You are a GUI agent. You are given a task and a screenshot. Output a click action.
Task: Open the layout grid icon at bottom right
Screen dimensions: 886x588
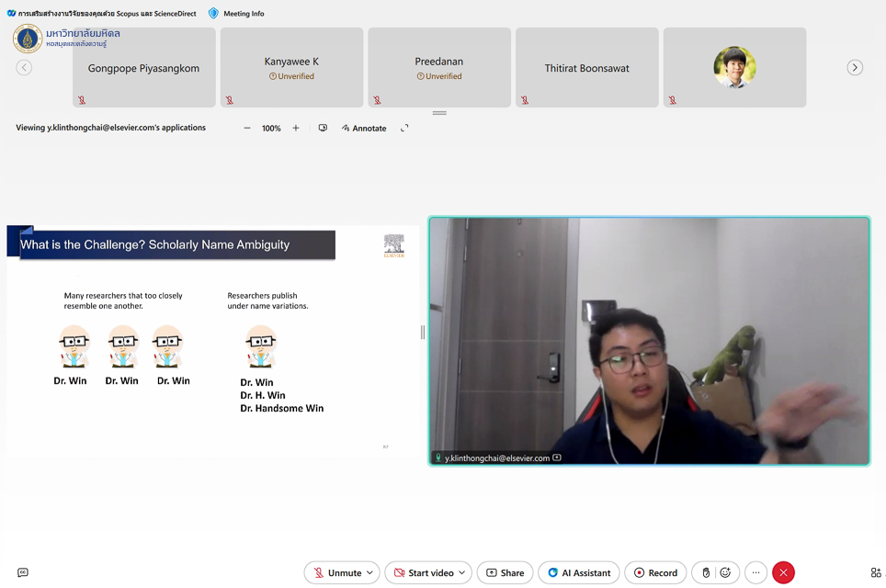pyautogui.click(x=875, y=572)
